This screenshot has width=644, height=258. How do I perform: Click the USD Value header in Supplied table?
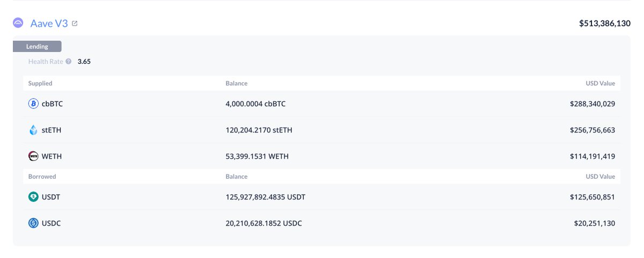pyautogui.click(x=600, y=84)
